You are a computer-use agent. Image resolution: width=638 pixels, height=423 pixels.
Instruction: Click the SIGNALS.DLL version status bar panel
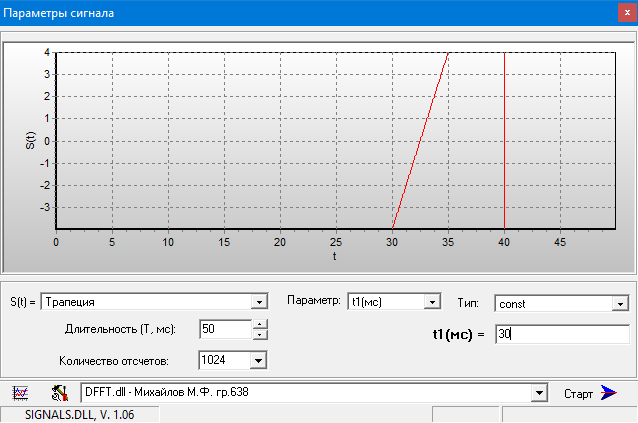pos(60,414)
